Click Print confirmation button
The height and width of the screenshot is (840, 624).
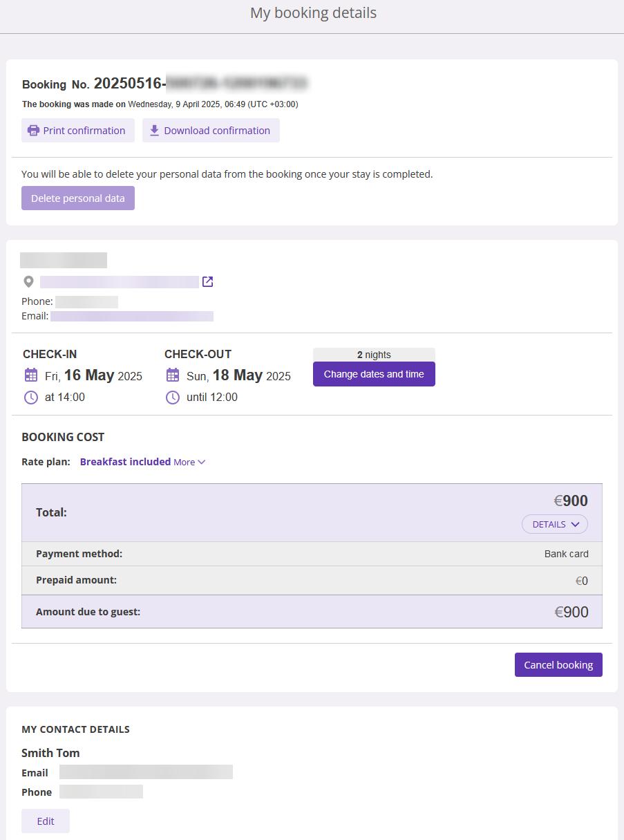[x=78, y=131]
